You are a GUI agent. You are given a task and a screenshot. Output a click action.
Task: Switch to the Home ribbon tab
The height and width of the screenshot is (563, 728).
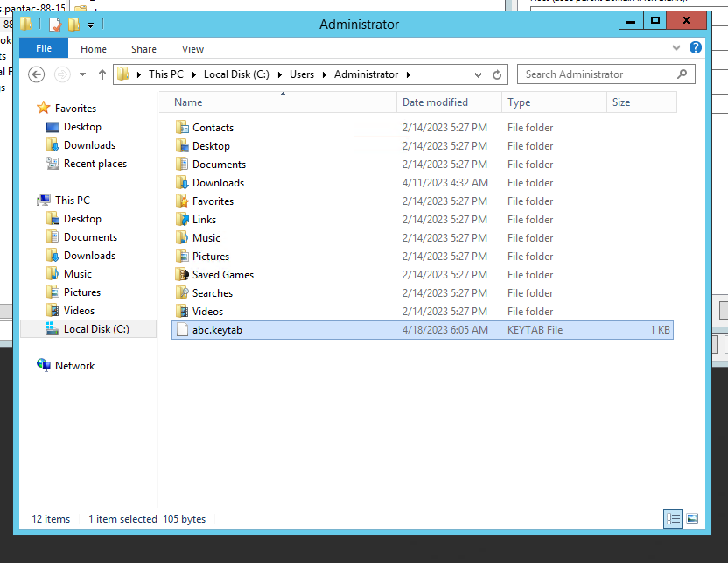click(x=94, y=49)
